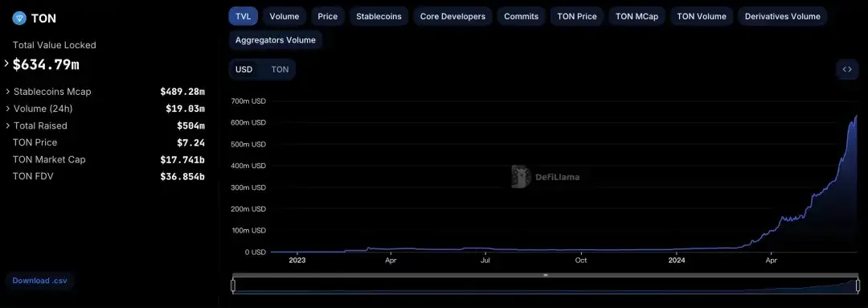Image resolution: width=868 pixels, height=308 pixels.
Task: Click the $504m total raised value
Action: point(191,125)
